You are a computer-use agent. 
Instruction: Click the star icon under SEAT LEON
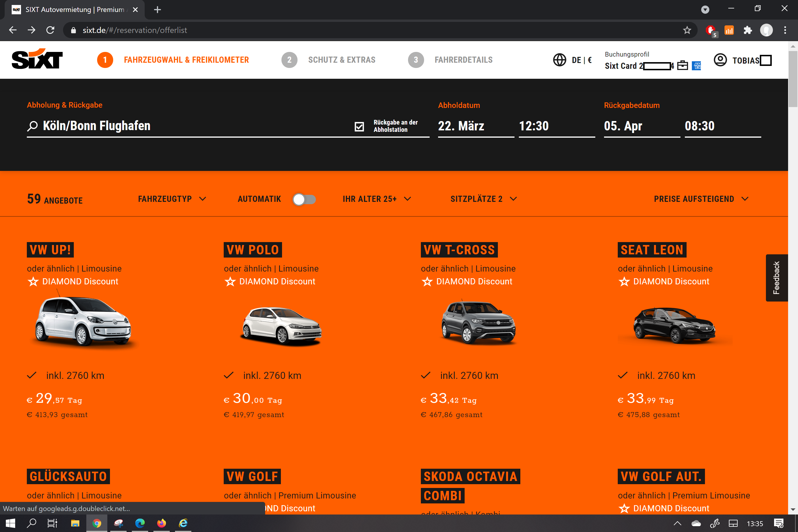click(624, 282)
